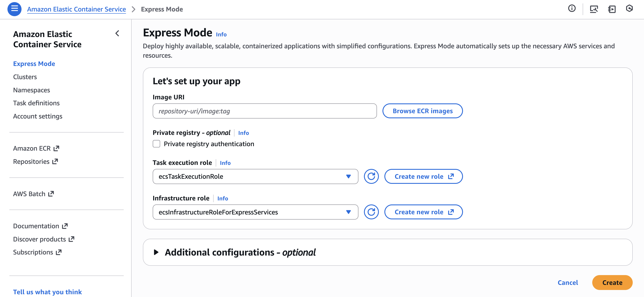Go to Clusters in sidebar
This screenshot has width=644, height=297.
(x=25, y=77)
